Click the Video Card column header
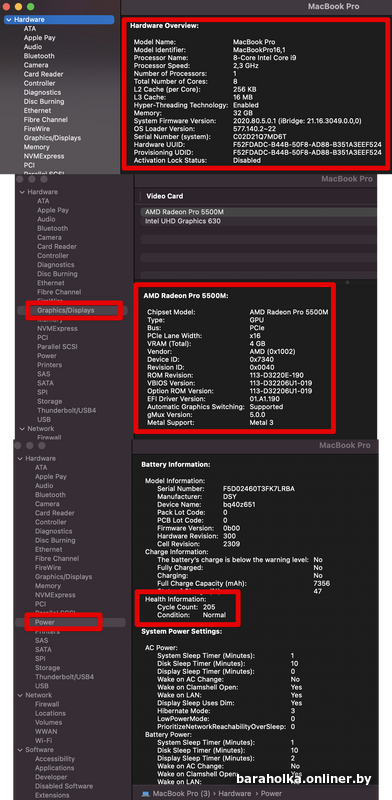The image size is (392, 800). [x=164, y=196]
